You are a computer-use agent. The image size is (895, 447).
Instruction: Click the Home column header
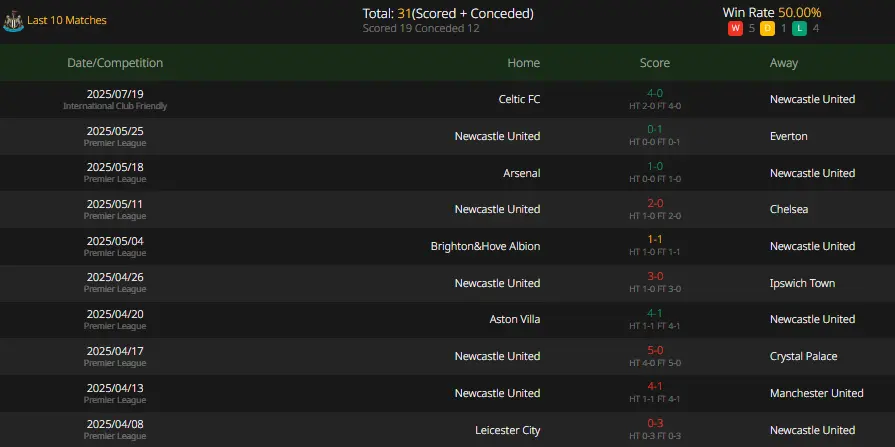click(523, 63)
